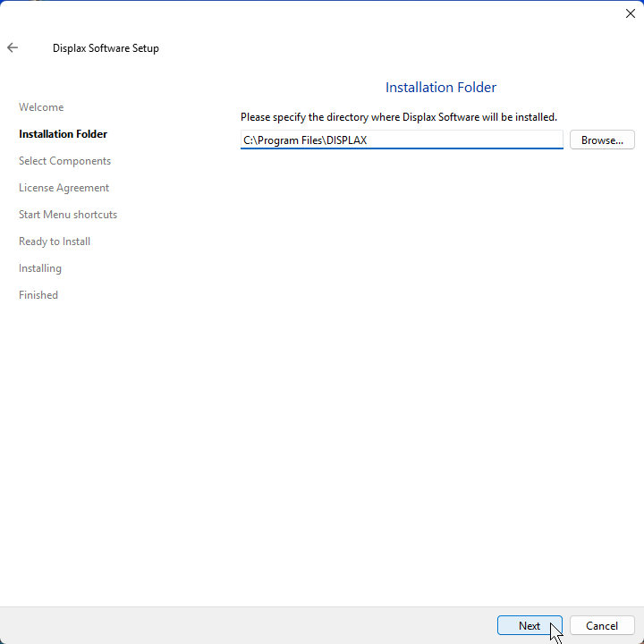Click the Installing step in the sidebar
The image size is (644, 644).
click(x=40, y=268)
